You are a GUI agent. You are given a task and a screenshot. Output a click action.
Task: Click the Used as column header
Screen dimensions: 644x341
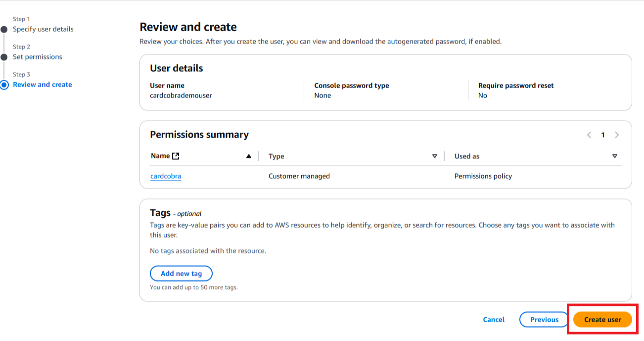click(x=467, y=156)
